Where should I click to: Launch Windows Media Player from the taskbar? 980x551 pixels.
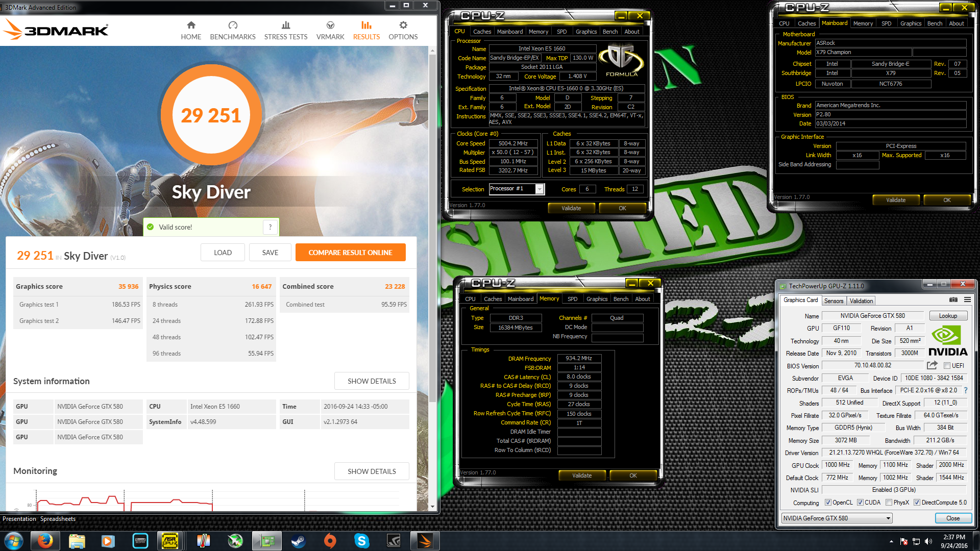click(108, 541)
